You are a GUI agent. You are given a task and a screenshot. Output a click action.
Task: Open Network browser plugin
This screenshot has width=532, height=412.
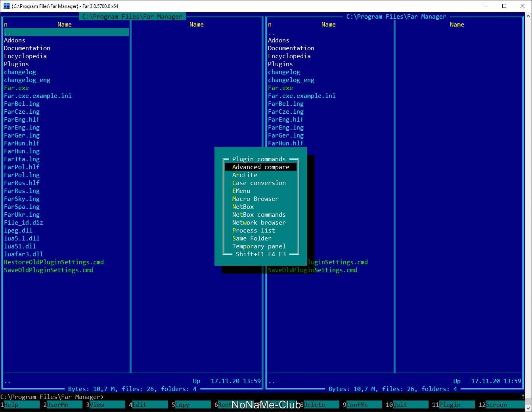pyautogui.click(x=259, y=223)
